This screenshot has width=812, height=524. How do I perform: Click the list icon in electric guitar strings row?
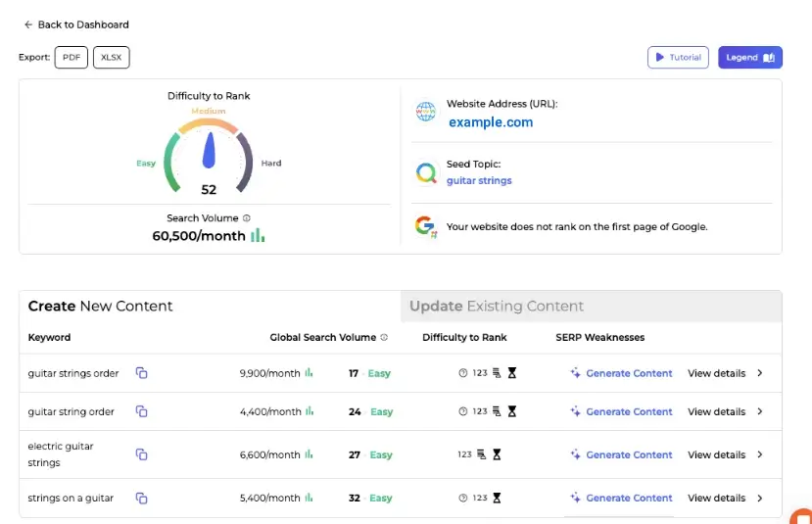482,454
